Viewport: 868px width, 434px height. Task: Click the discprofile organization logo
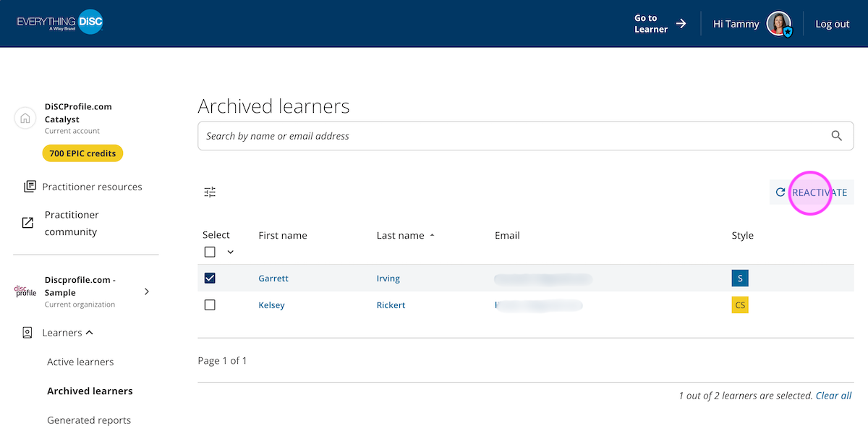(x=25, y=292)
